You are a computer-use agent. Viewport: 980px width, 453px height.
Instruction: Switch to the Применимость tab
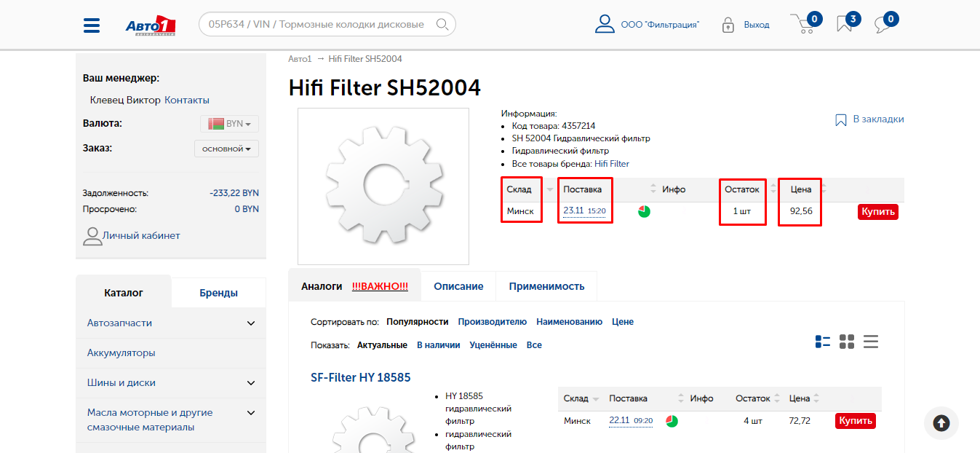point(546,286)
